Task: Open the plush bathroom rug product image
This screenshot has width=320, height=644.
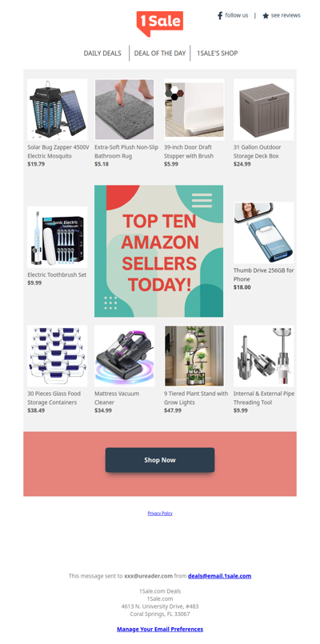Action: point(125,110)
